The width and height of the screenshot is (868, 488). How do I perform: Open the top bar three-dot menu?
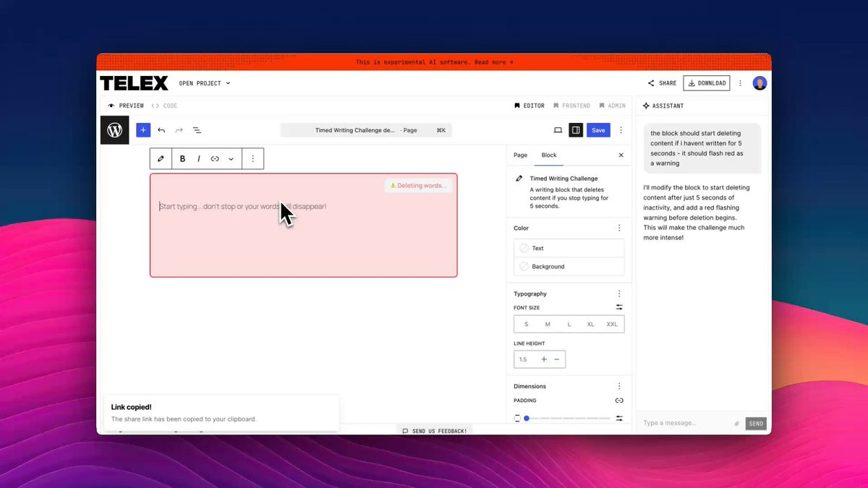(740, 83)
